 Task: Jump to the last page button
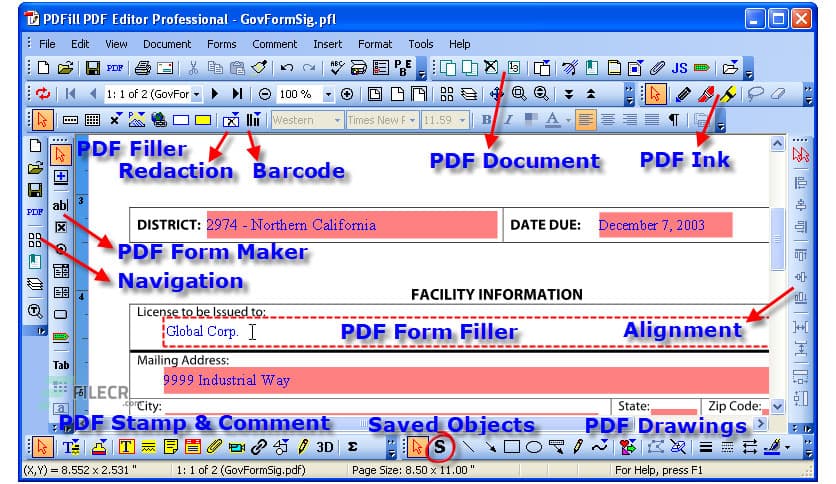(x=237, y=94)
